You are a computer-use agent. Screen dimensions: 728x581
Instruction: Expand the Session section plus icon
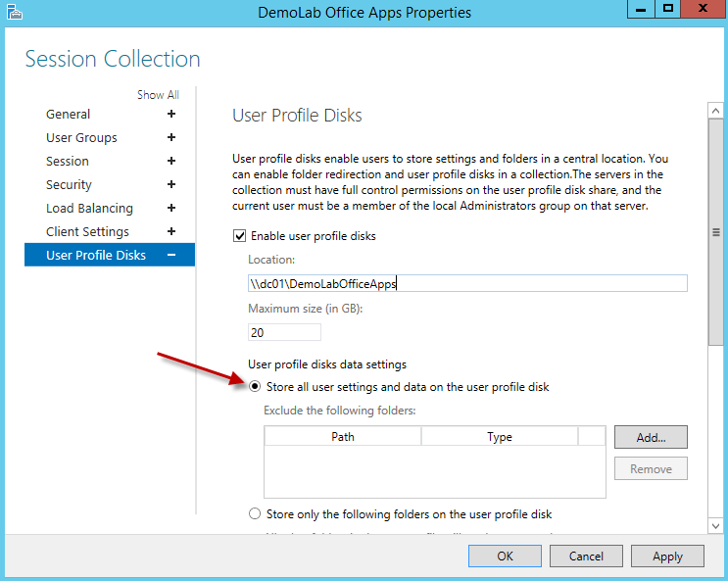[171, 162]
